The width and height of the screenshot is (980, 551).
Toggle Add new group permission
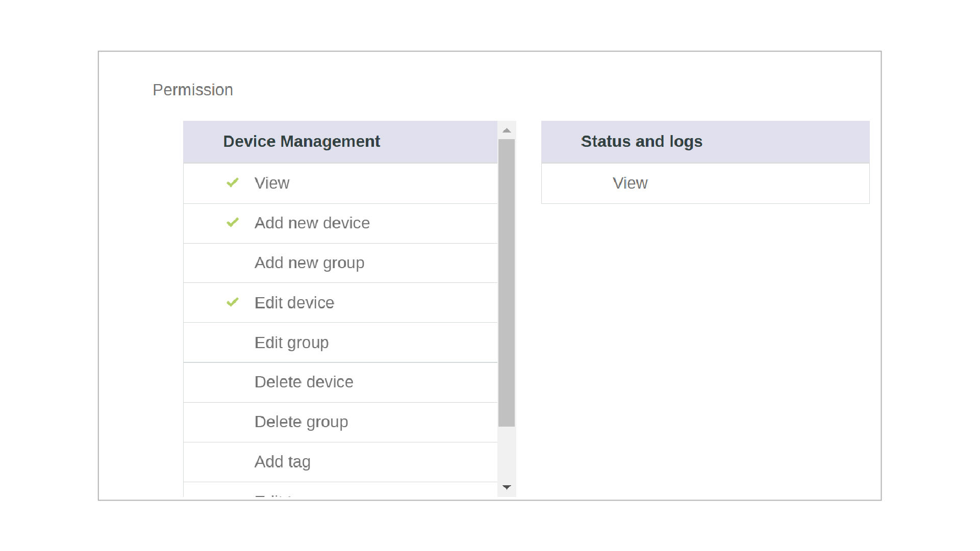(x=309, y=263)
